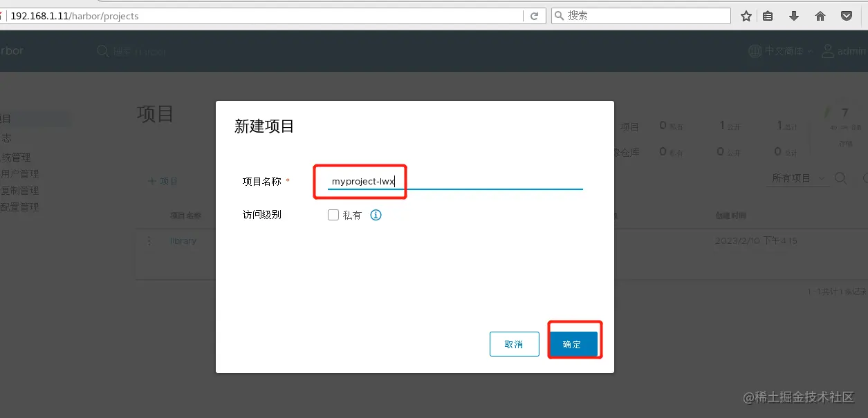Image resolution: width=868 pixels, height=418 pixels.
Task: Click the 创建时间 column header
Action: (730, 216)
